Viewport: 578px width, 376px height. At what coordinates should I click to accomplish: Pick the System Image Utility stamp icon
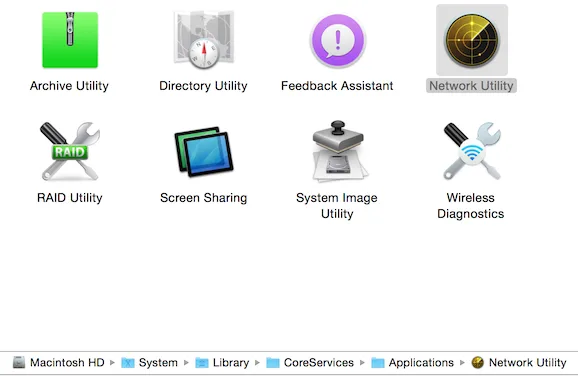pyautogui.click(x=338, y=151)
